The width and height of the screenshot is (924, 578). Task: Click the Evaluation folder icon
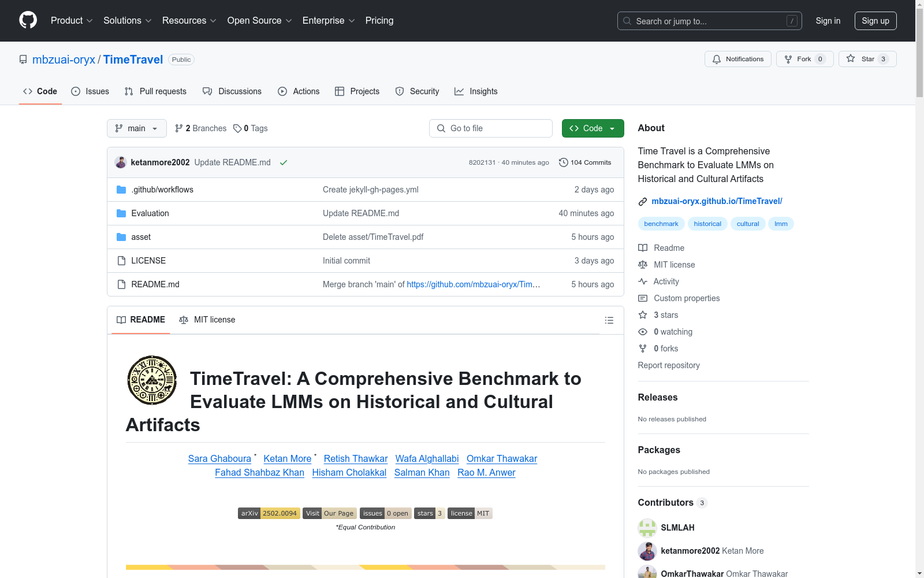(121, 213)
